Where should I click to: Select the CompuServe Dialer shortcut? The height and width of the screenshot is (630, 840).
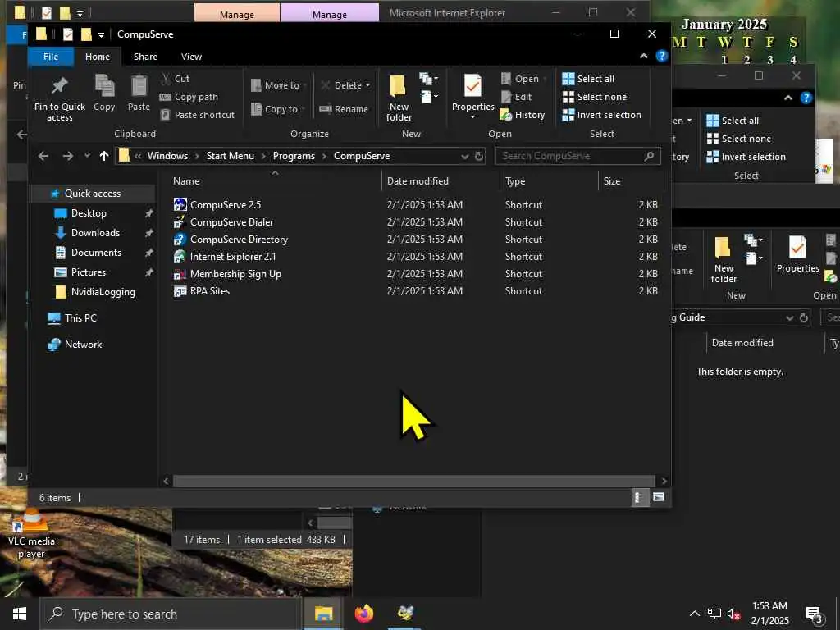231,221
